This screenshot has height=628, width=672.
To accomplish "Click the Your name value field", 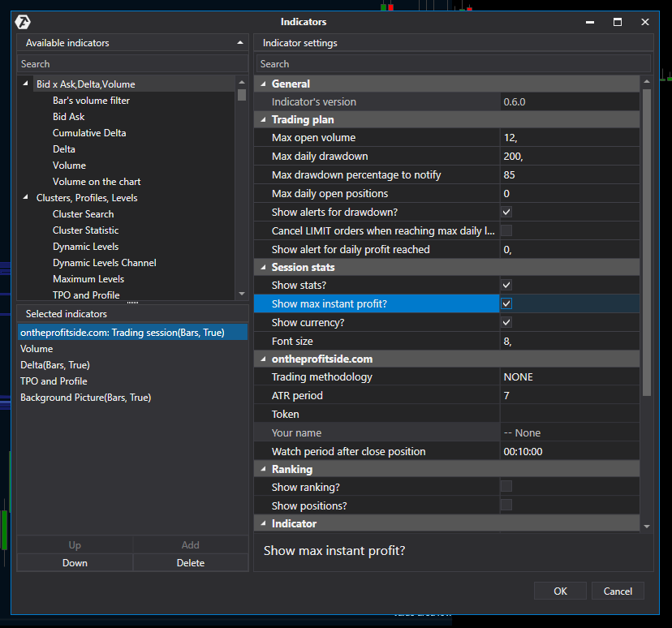I will coord(570,432).
